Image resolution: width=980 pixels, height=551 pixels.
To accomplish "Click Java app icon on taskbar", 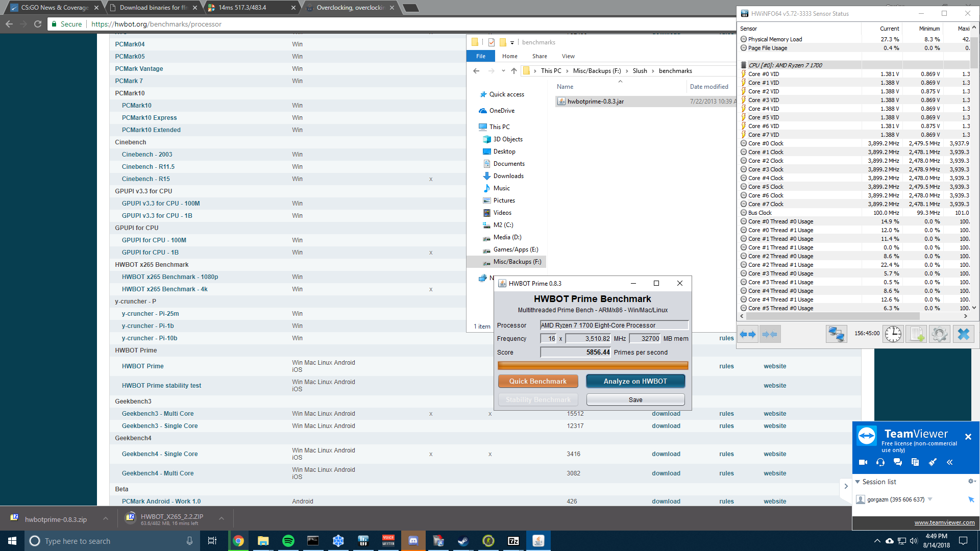I will (538, 541).
